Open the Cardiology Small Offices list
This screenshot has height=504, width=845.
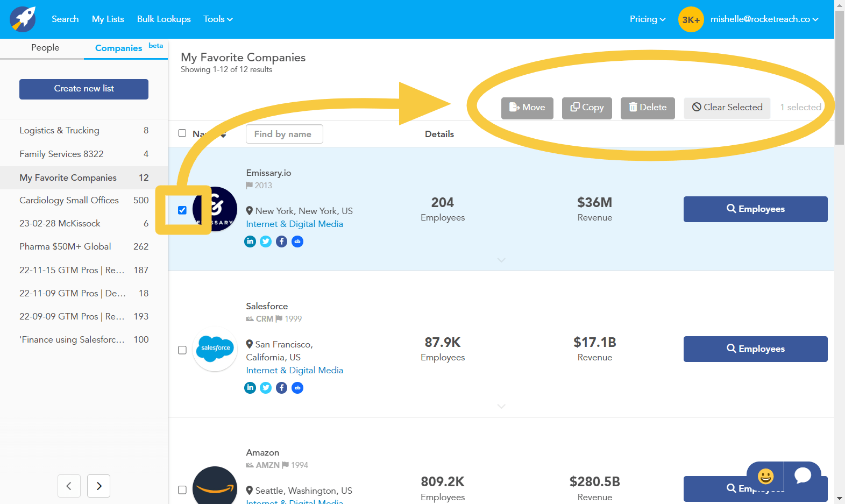(84, 201)
